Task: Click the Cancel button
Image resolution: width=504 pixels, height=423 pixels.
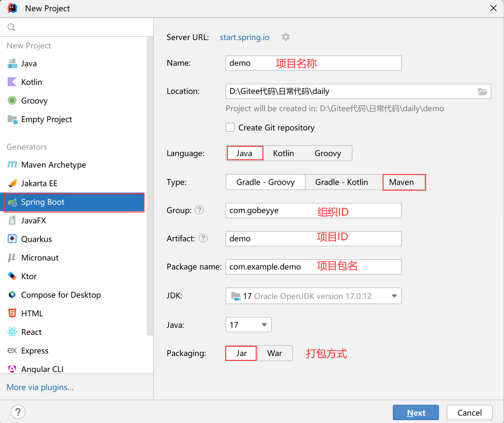Action: [x=469, y=412]
